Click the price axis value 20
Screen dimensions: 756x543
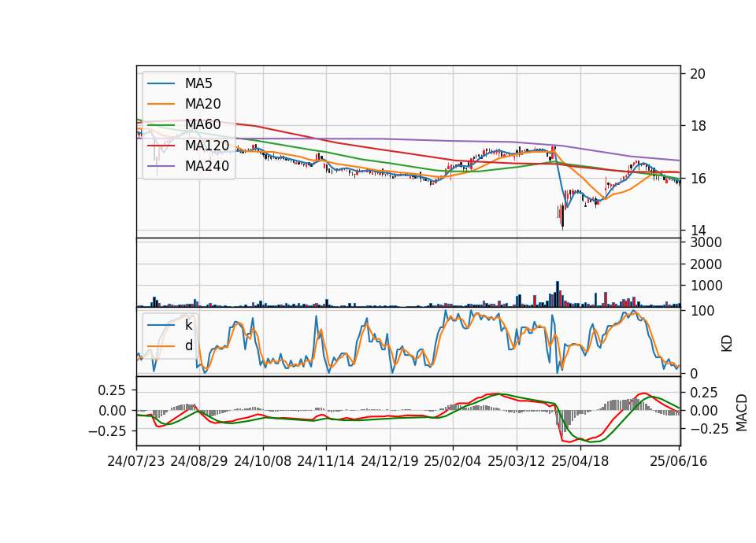pyautogui.click(x=698, y=74)
